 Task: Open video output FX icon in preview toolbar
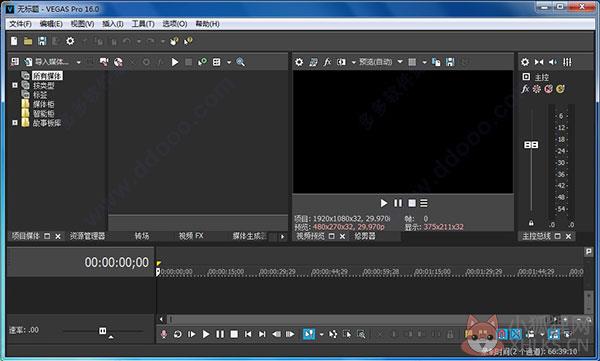(327, 62)
